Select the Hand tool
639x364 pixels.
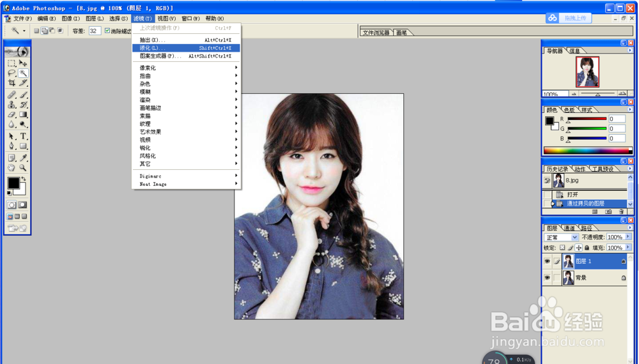point(12,167)
